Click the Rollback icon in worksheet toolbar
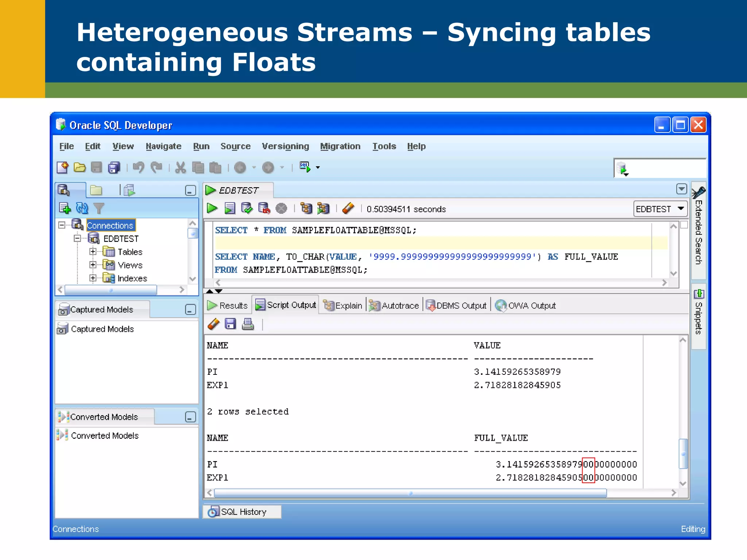 pos(264,209)
